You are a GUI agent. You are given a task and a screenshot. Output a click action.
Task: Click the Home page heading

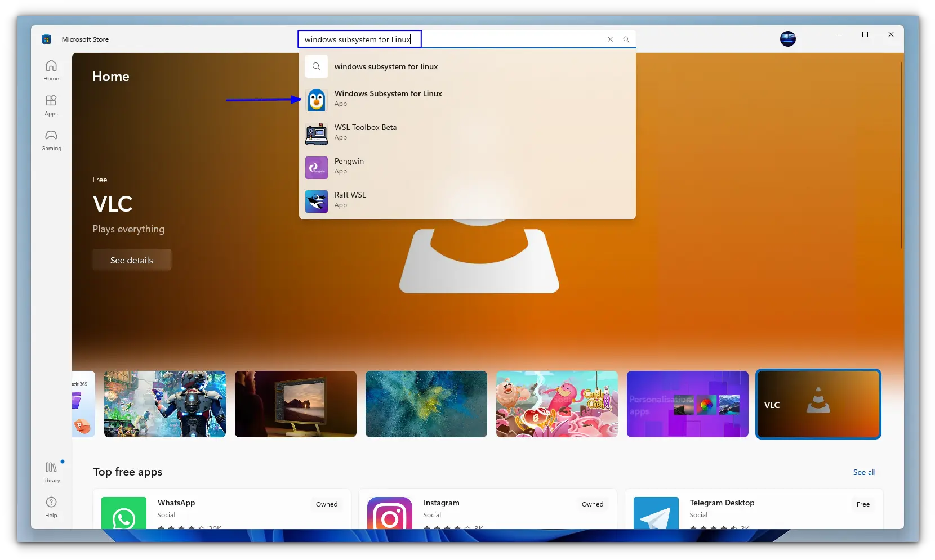pos(111,77)
